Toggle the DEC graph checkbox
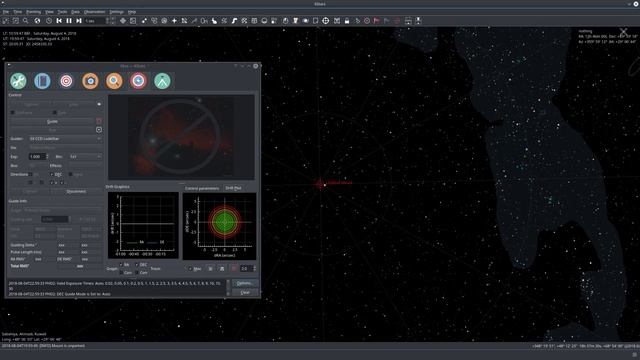 137,265
